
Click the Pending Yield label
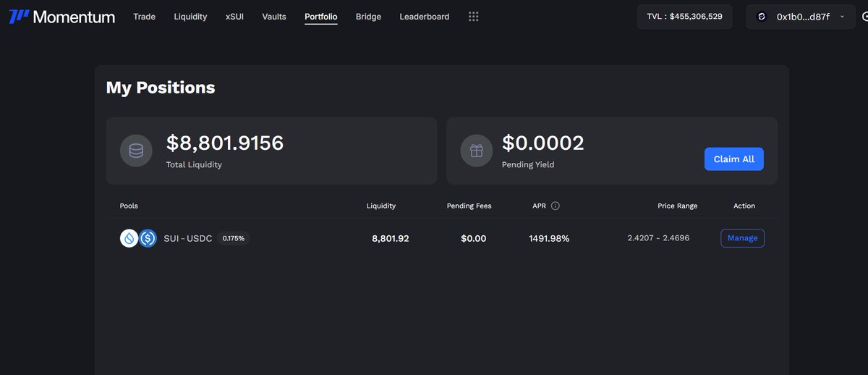coord(527,164)
